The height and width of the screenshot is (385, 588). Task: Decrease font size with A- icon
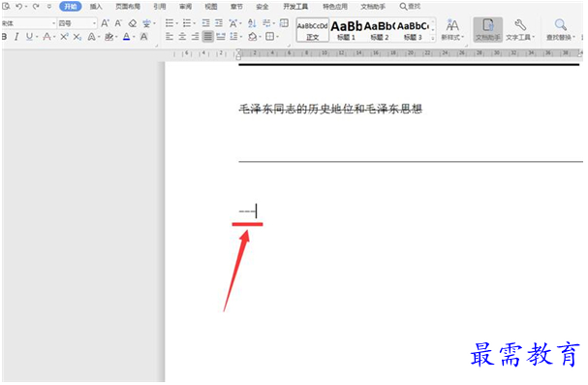pyautogui.click(x=118, y=23)
